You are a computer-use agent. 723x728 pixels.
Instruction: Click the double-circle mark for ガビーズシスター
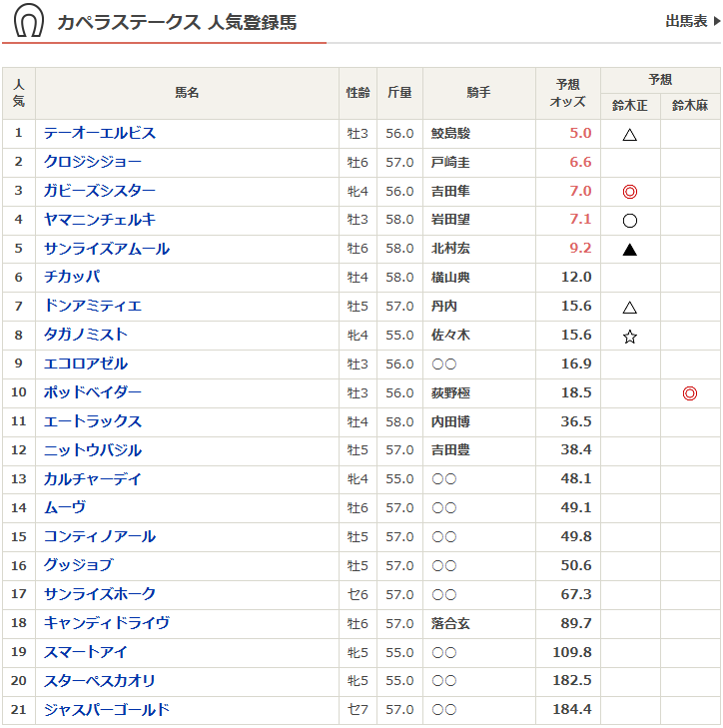[630, 192]
